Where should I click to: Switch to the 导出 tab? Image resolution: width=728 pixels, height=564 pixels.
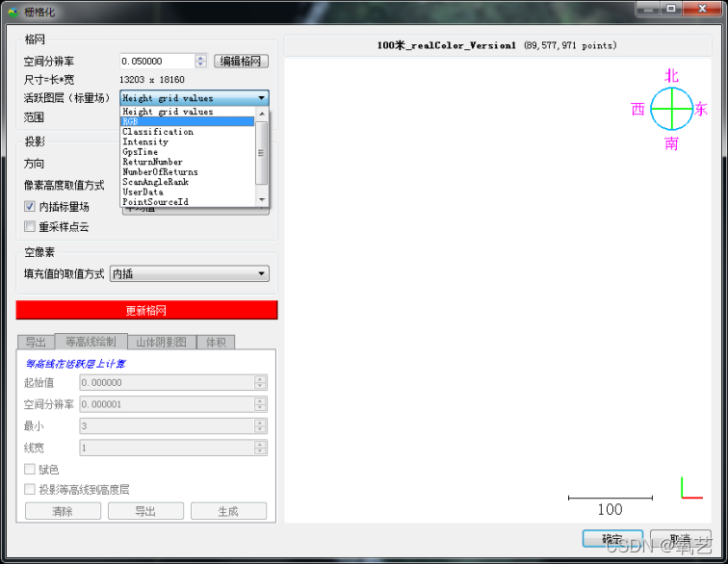pyautogui.click(x=36, y=343)
